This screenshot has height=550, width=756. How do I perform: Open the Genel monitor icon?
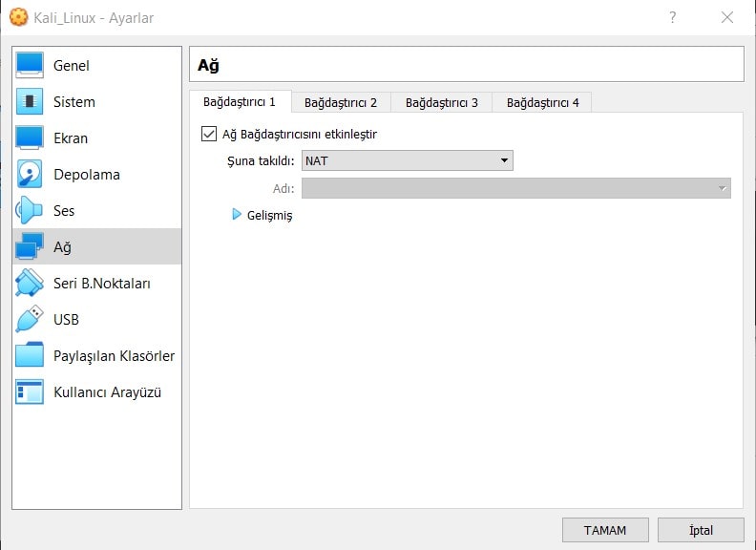click(30, 65)
